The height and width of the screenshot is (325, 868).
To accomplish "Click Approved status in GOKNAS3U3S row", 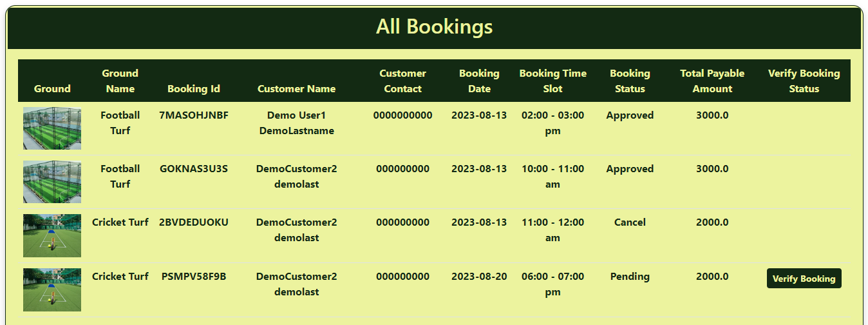I will (630, 169).
